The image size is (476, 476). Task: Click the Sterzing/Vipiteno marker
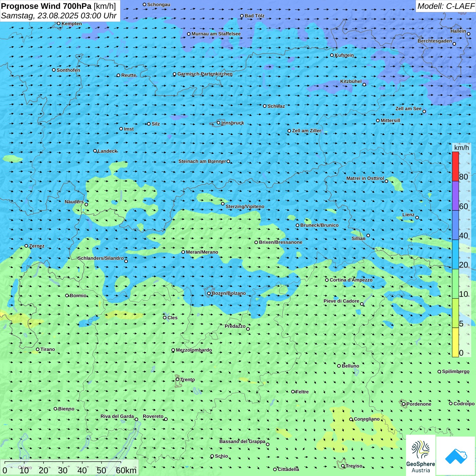pos(223,204)
